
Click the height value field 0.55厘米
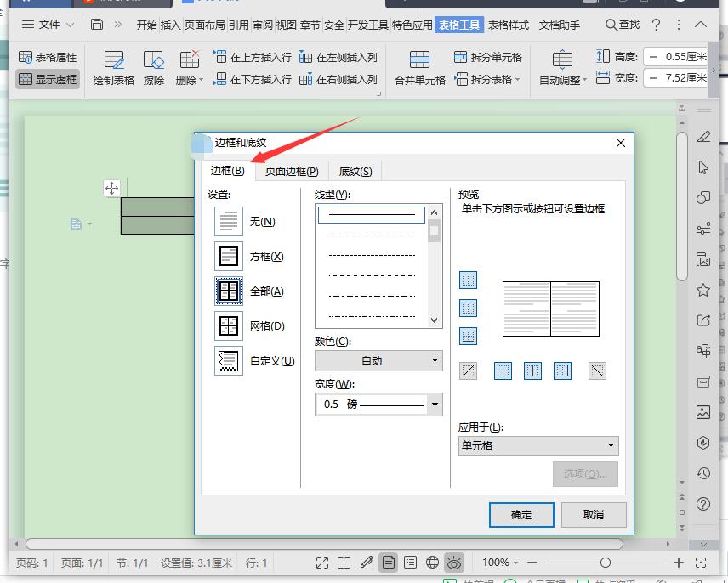[x=685, y=57]
